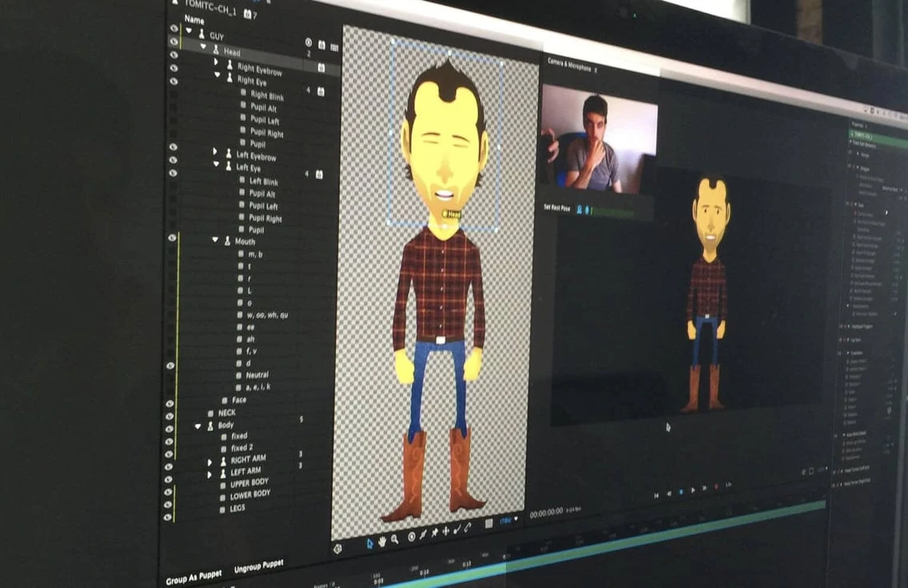
Task: Expand the Right Eyebrow group arrow
Action: pos(216,62)
